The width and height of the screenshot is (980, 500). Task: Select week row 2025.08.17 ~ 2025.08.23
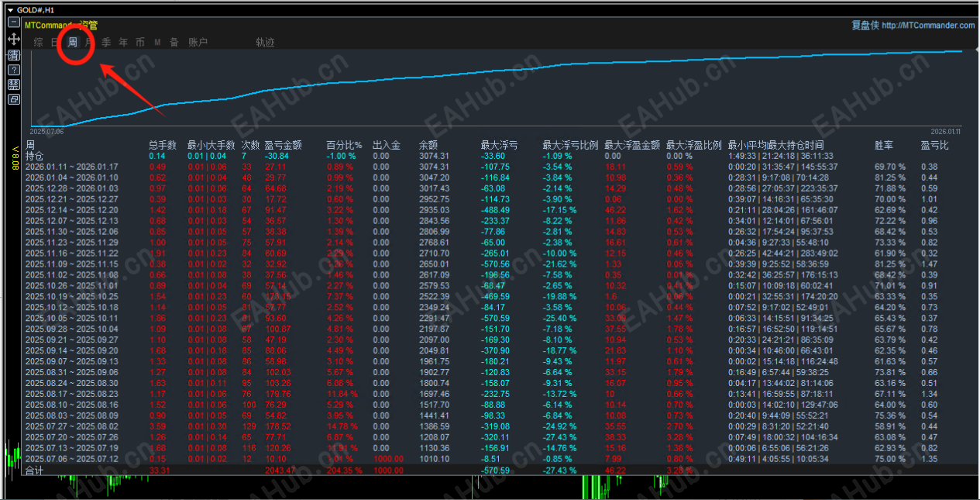point(72,394)
